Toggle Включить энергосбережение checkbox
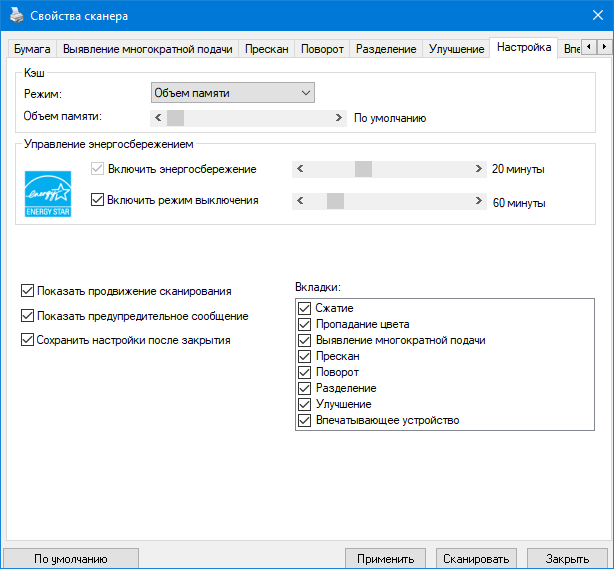Image resolution: width=614 pixels, height=569 pixels. [x=97, y=169]
